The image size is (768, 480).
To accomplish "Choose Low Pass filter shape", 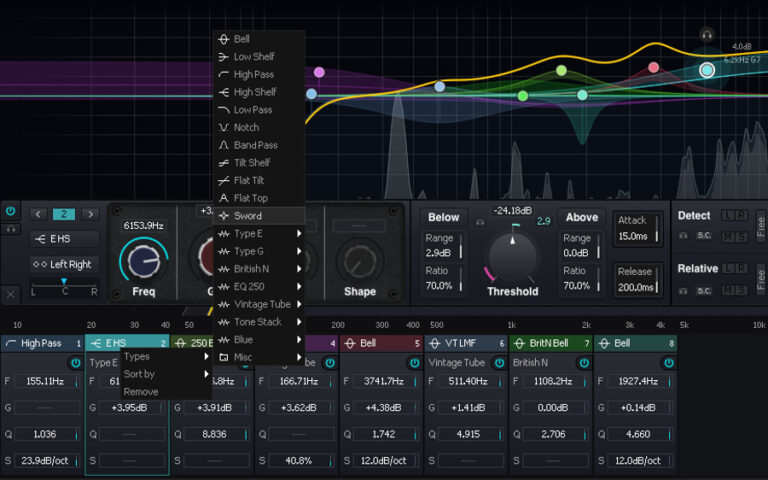I will (x=259, y=110).
